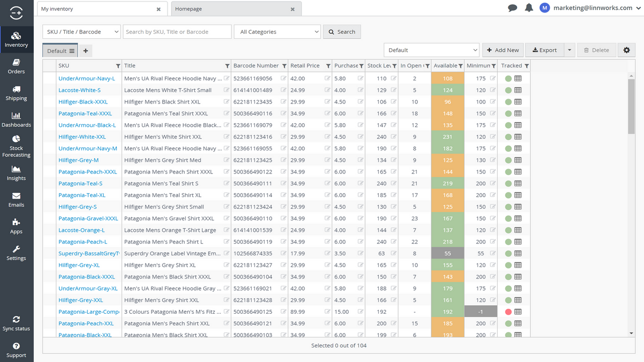Close the My inventory tab
The height and width of the screenshot is (362, 644).
[158, 9]
